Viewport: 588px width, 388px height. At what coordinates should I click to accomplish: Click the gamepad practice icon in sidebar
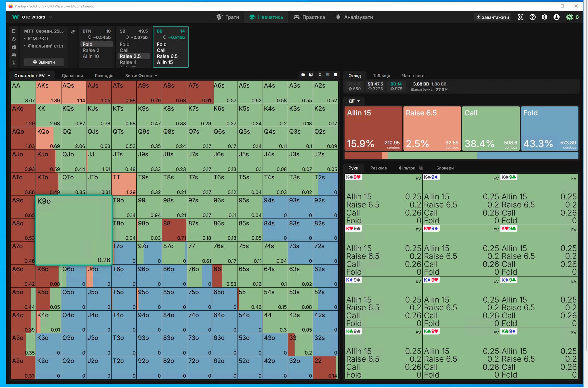(14, 55)
